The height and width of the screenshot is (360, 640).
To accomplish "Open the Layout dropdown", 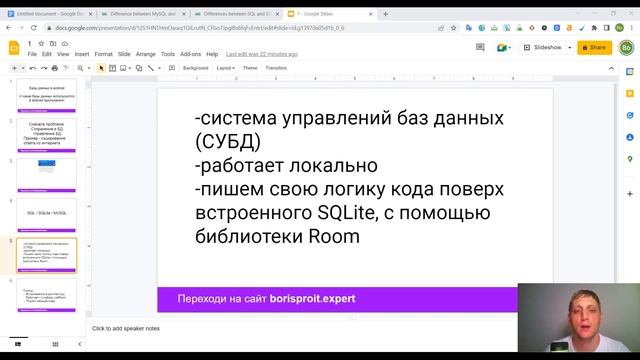I will click(x=226, y=68).
